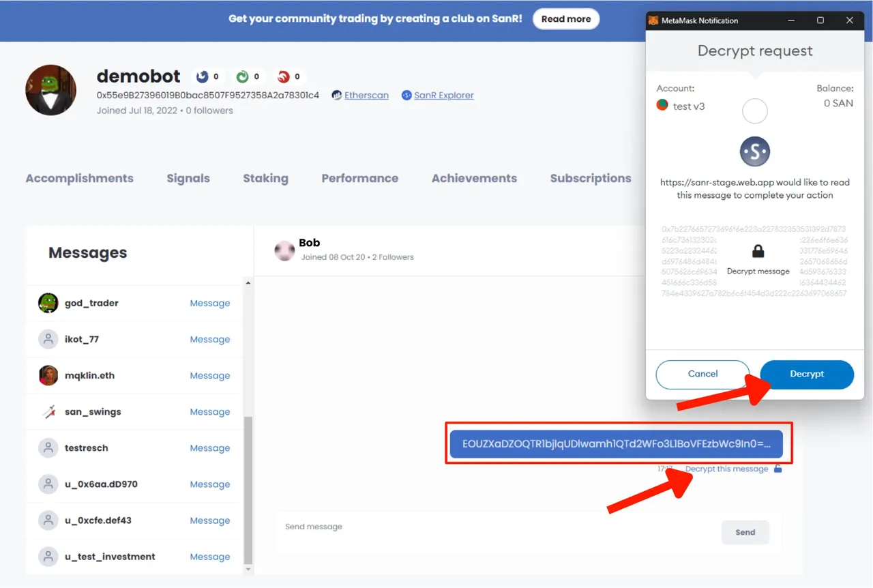Switch to the Signals tab
This screenshot has width=873, height=588.
[x=188, y=178]
